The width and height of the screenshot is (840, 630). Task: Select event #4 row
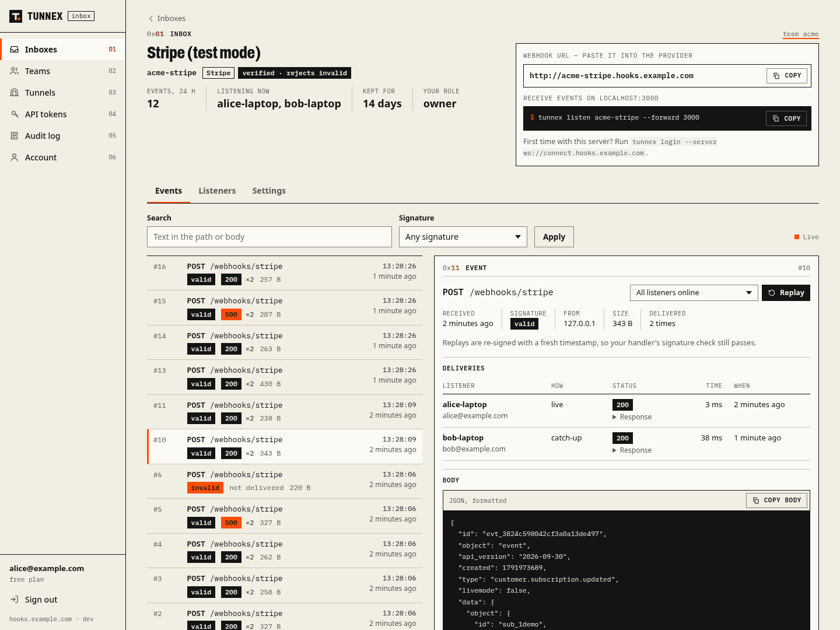(285, 551)
